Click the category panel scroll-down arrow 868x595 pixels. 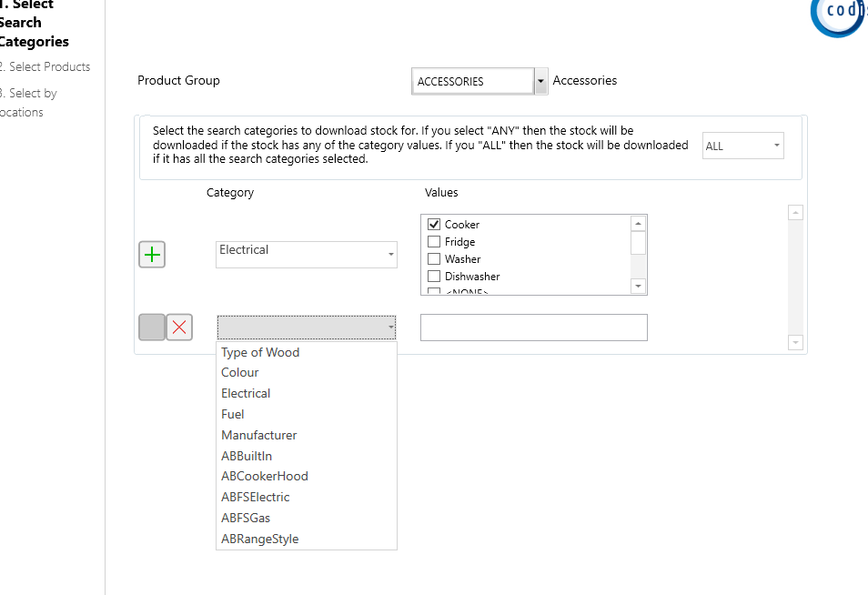795,343
